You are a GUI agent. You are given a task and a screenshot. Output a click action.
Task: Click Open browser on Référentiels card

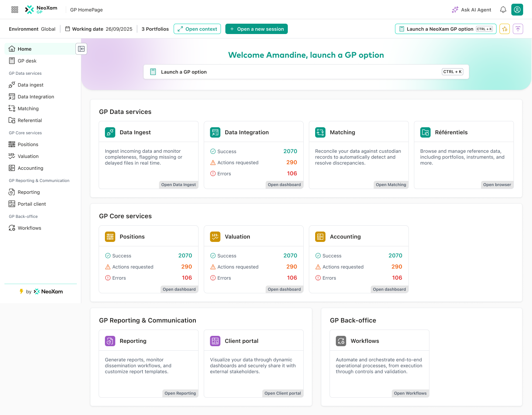497,185
